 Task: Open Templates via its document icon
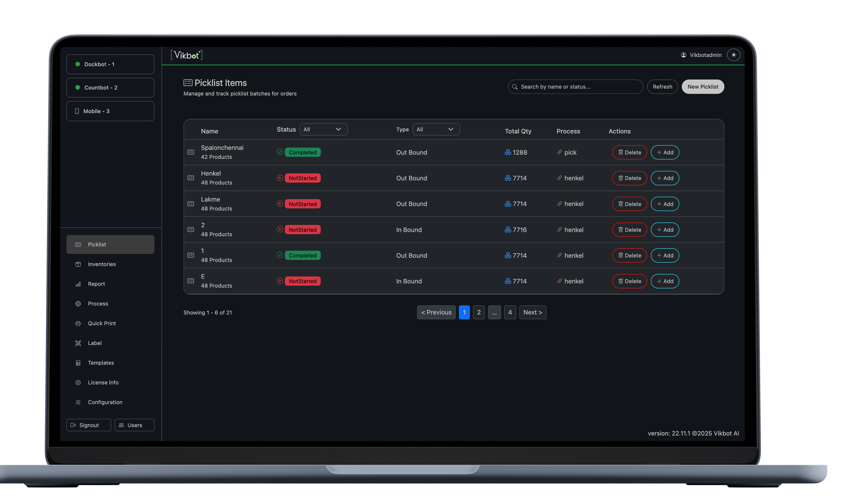(x=78, y=362)
